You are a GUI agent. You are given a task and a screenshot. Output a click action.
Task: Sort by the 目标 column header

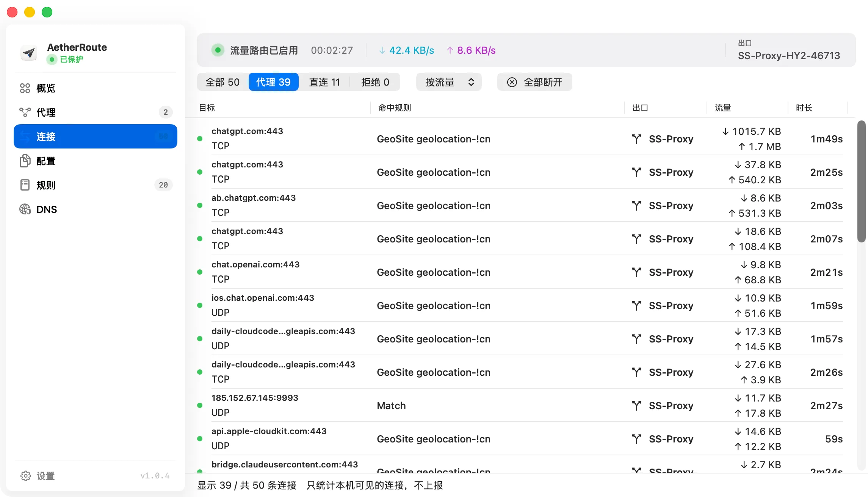[207, 108]
